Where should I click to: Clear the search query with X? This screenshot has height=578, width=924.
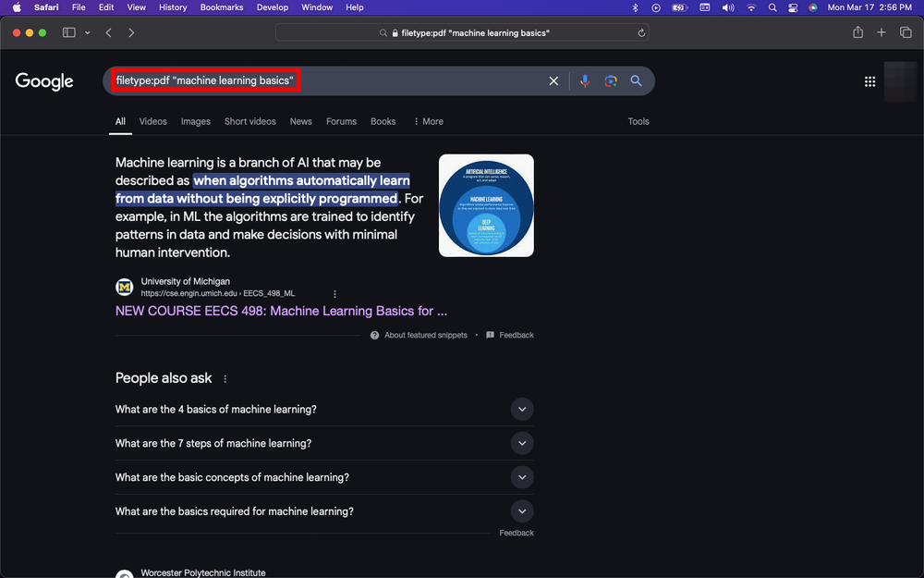[x=553, y=81]
